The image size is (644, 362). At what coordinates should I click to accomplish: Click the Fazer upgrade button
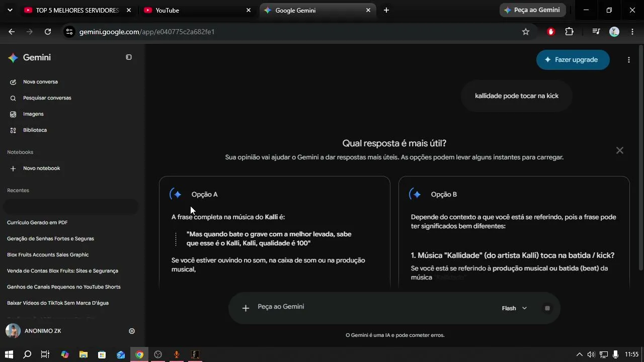573,60
